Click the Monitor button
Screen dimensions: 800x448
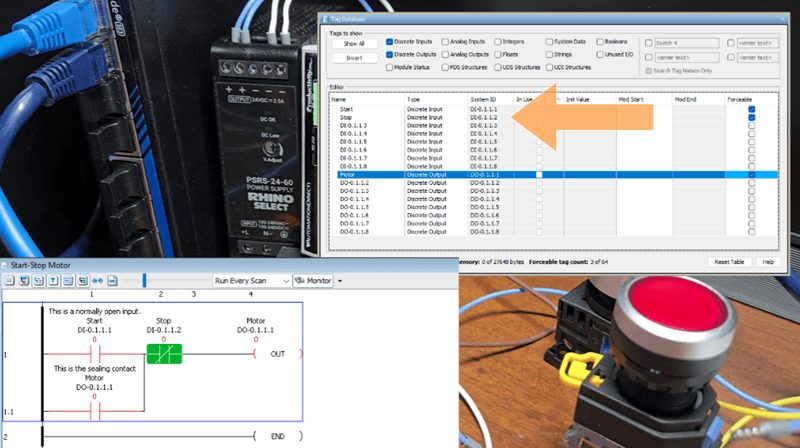[313, 281]
